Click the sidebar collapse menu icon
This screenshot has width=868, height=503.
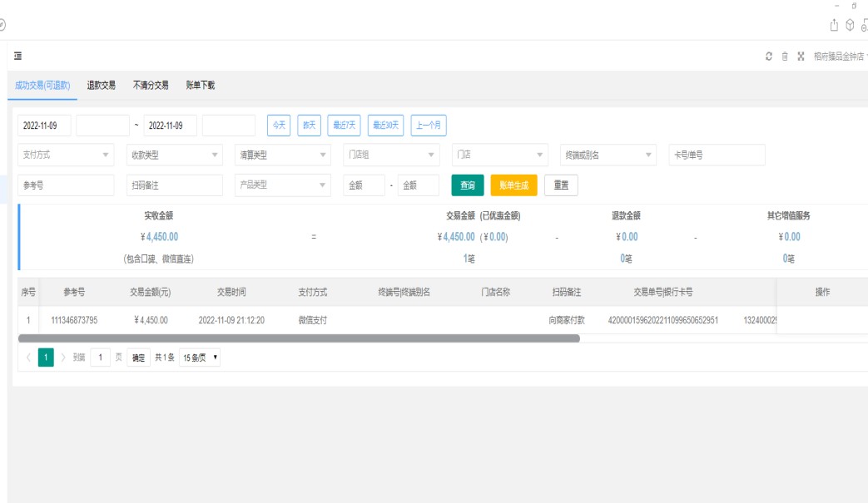click(x=17, y=57)
